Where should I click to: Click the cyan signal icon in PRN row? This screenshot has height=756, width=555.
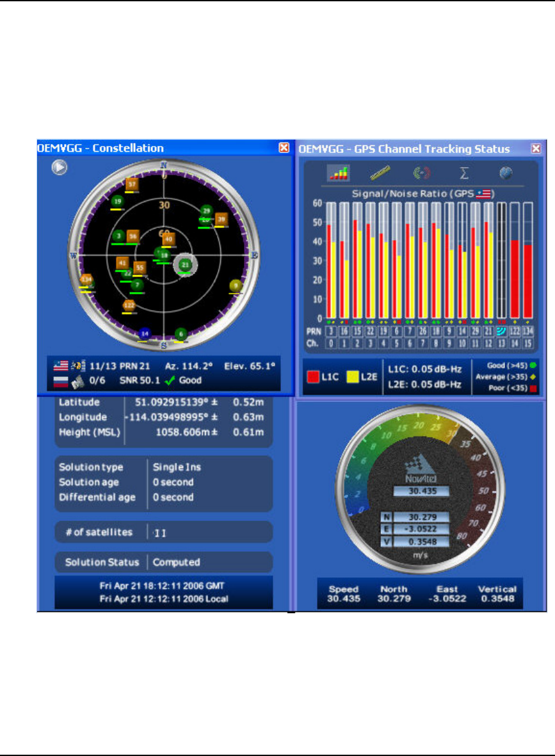[501, 331]
